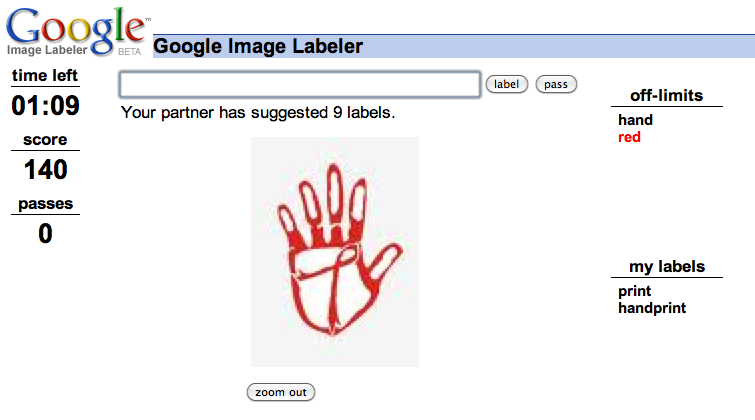Click the "Google Image Labeler" page title

click(x=258, y=46)
